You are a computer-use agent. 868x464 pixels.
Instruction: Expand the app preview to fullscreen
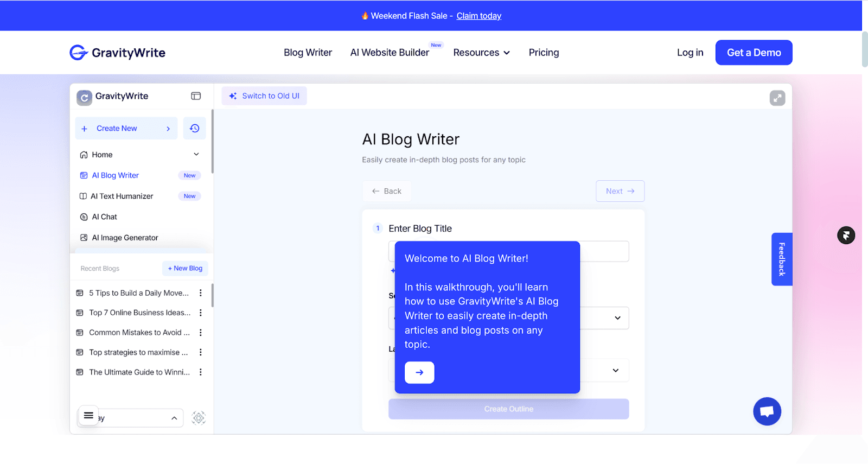777,98
